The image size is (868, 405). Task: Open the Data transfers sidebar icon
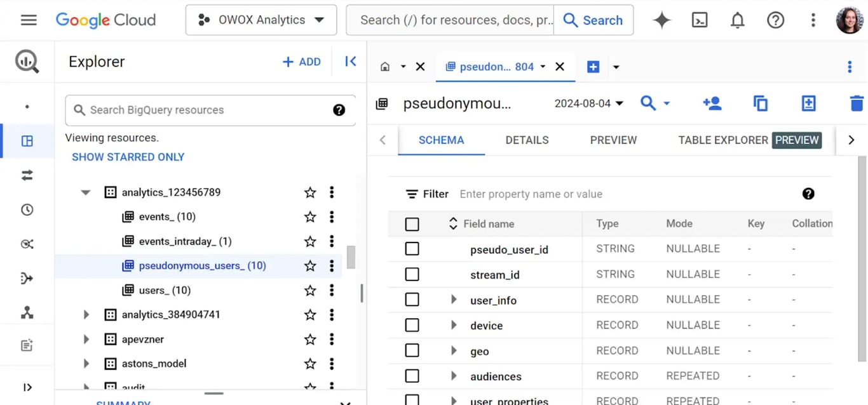[27, 176]
